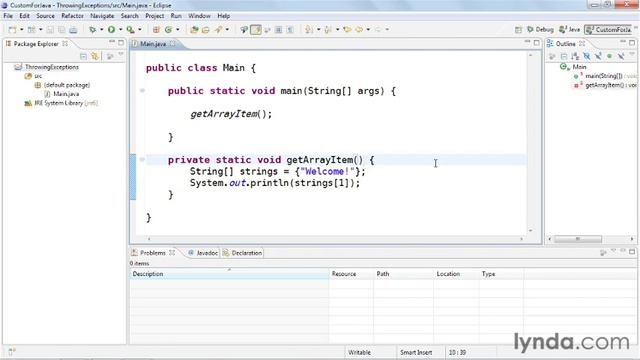This screenshot has height=360, width=640.
Task: Open the New file dropdown arrow
Action: coord(22,30)
